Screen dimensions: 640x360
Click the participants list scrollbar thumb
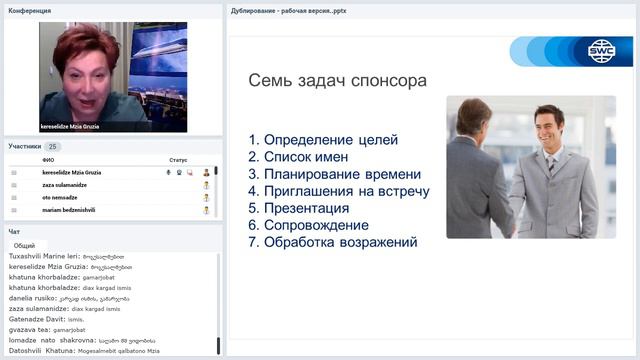[216, 171]
